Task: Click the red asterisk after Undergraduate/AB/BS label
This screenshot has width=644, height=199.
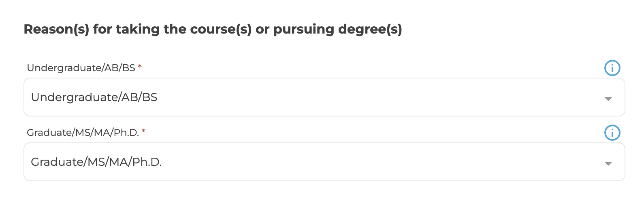Action: [x=140, y=67]
